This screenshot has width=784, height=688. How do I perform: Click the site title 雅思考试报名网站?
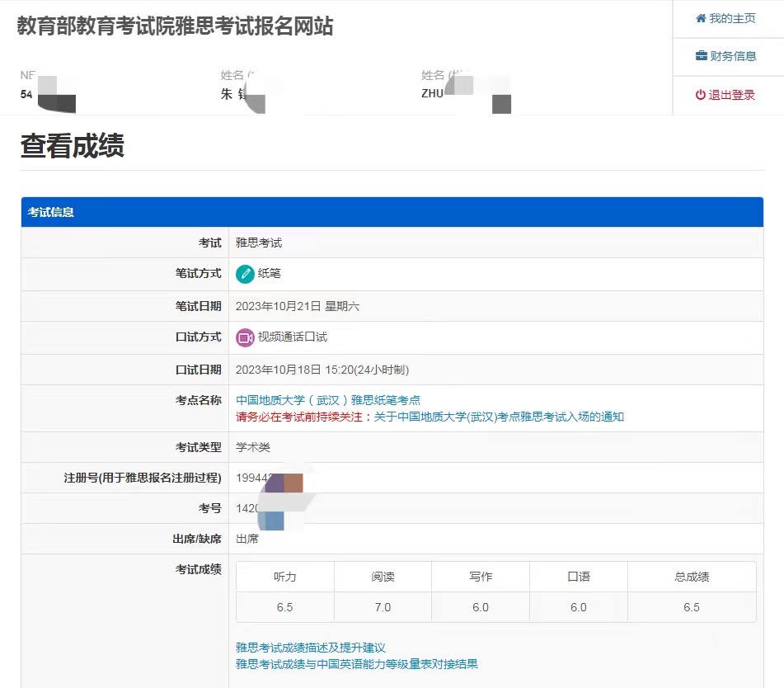[x=176, y=26]
